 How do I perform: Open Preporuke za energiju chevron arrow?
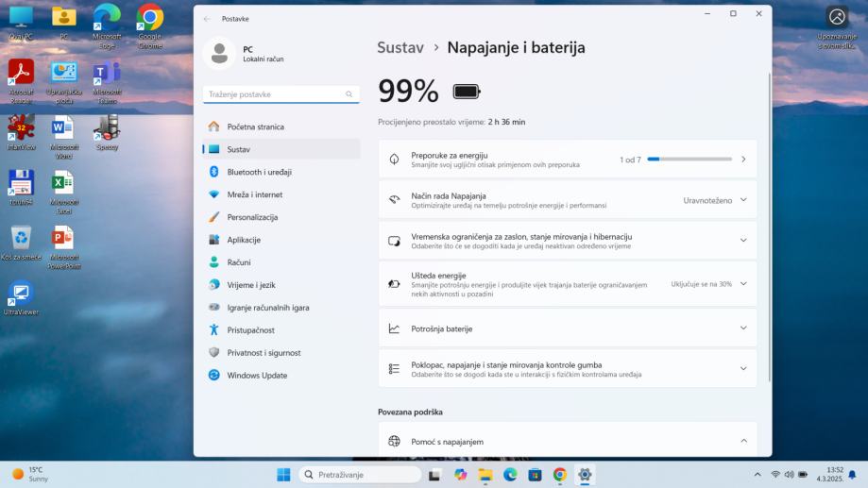pos(743,160)
